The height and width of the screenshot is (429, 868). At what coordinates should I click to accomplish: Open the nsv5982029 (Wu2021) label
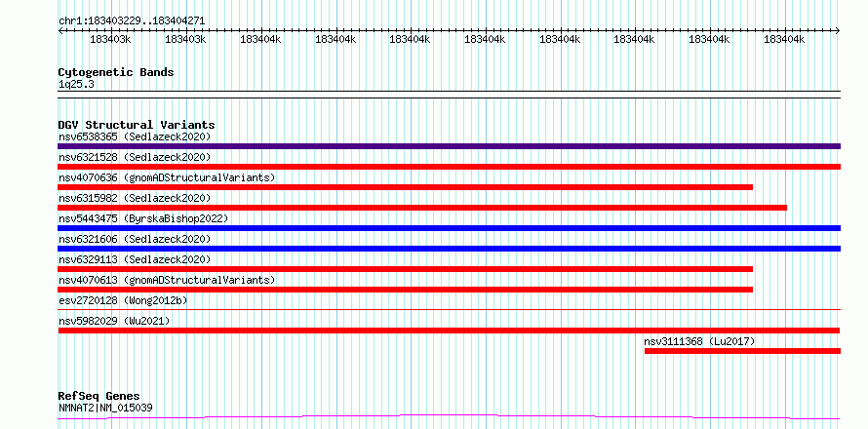tap(114, 321)
